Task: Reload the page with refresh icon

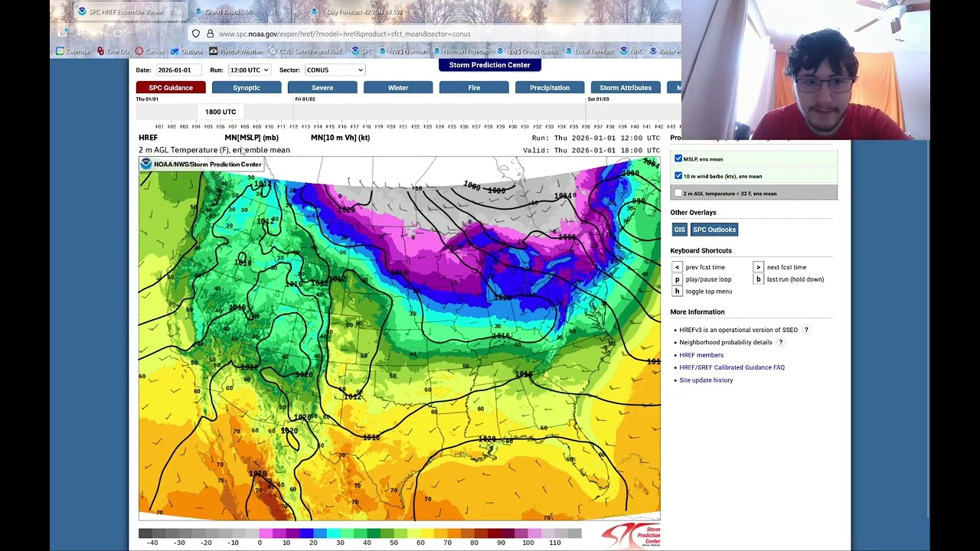Action: tap(117, 34)
